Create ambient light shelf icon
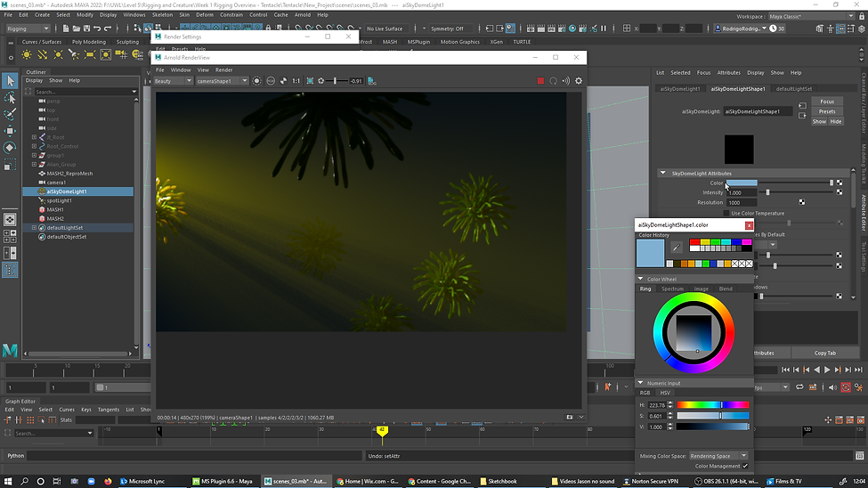Screen dimensions: 868x488 pyautogui.click(x=27, y=55)
